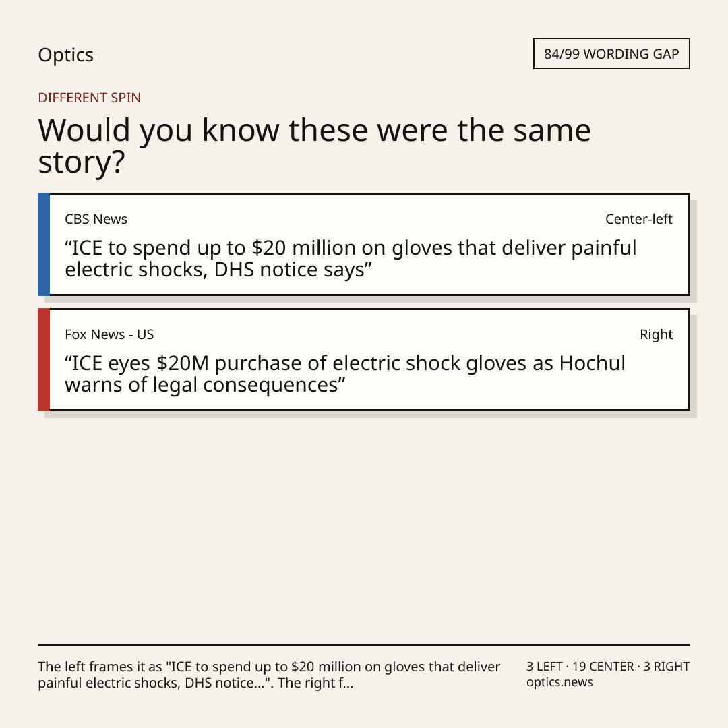This screenshot has height=728, width=728.
Task: Select the Fox headline mentioning Hochul
Action: [345, 373]
